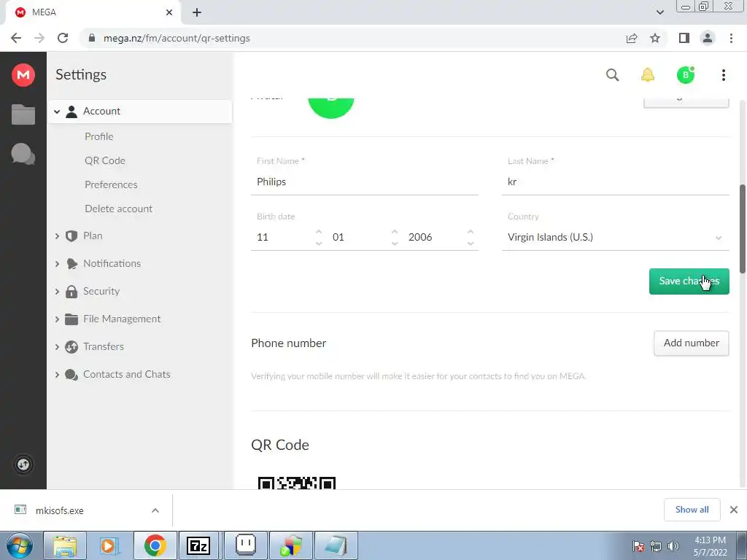Click the volume speaker tray icon

[673, 546]
